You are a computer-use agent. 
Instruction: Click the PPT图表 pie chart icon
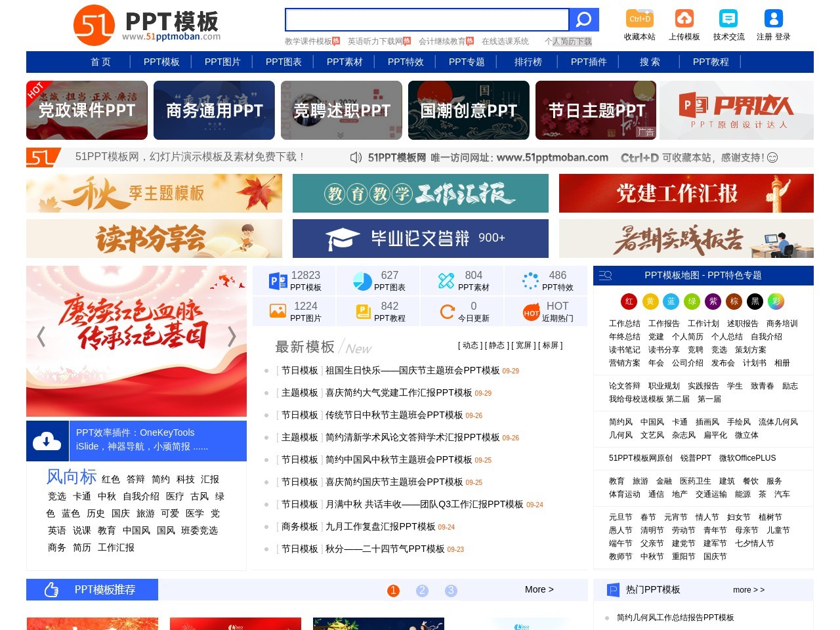click(362, 281)
